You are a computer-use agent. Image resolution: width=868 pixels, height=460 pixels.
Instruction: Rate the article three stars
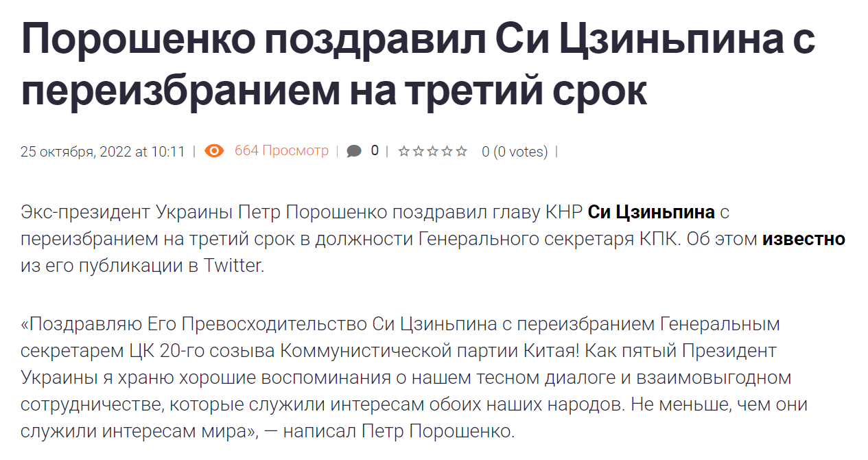(432, 151)
